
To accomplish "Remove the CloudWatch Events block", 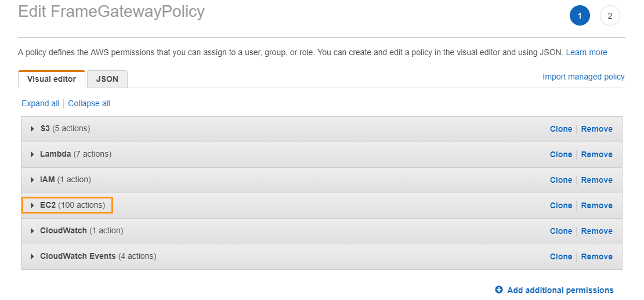I will tap(596, 256).
